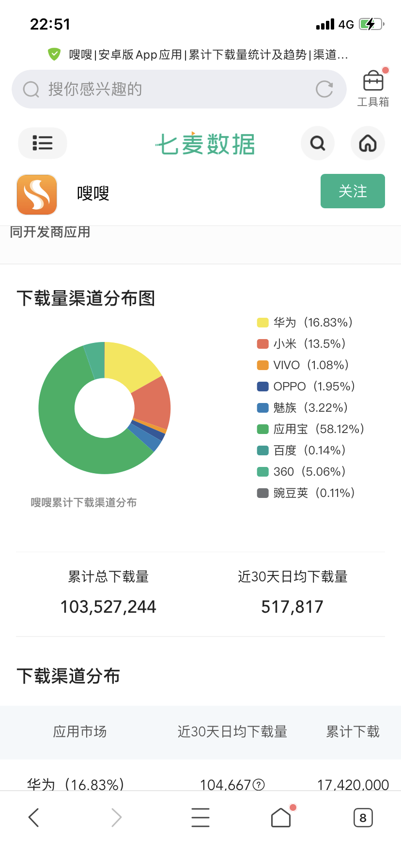Viewport: 401px width, 868px height.
Task: Select the 华为（16.83%） table row label
Action: point(76,784)
